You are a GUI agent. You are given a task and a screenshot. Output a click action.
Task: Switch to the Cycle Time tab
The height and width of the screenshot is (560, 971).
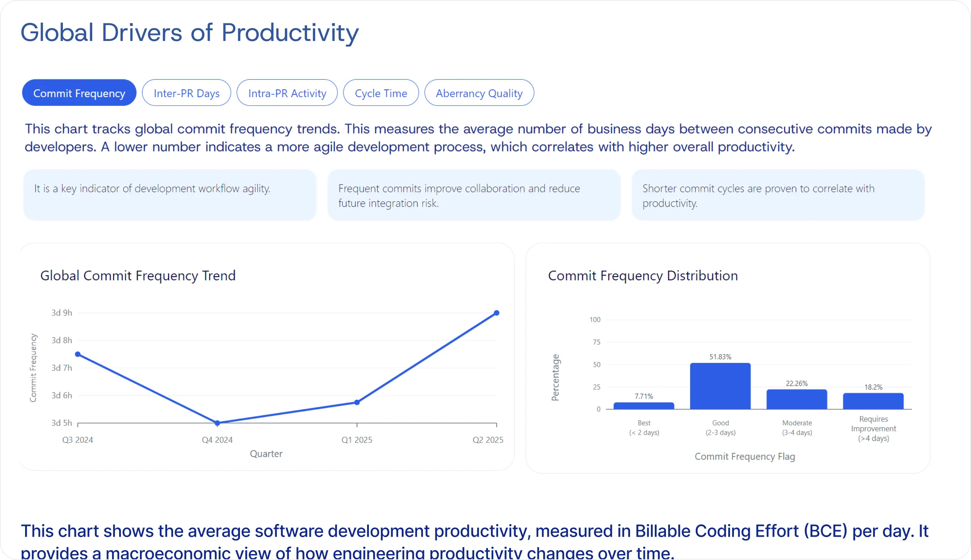tap(381, 93)
